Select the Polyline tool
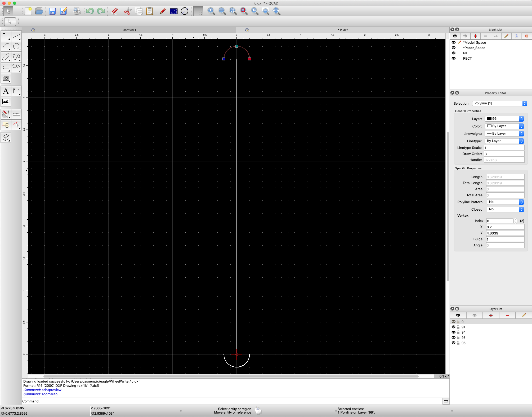532x417 pixels. tap(6, 68)
